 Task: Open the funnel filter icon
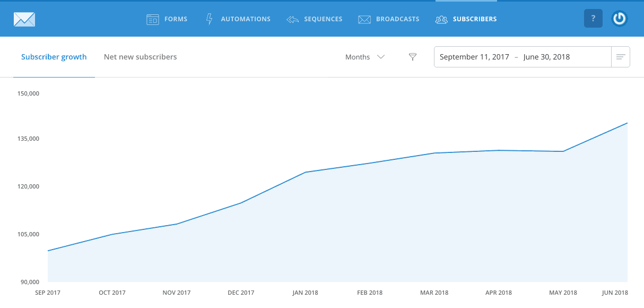(x=413, y=57)
